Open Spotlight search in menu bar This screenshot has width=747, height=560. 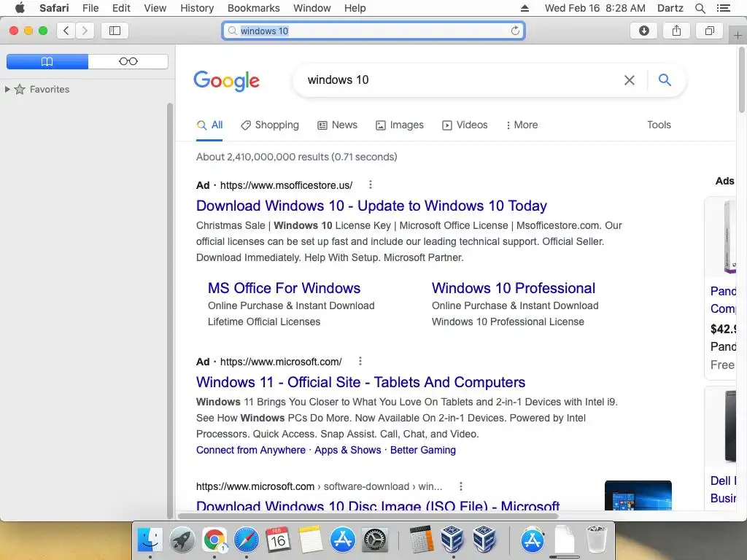pyautogui.click(x=700, y=8)
